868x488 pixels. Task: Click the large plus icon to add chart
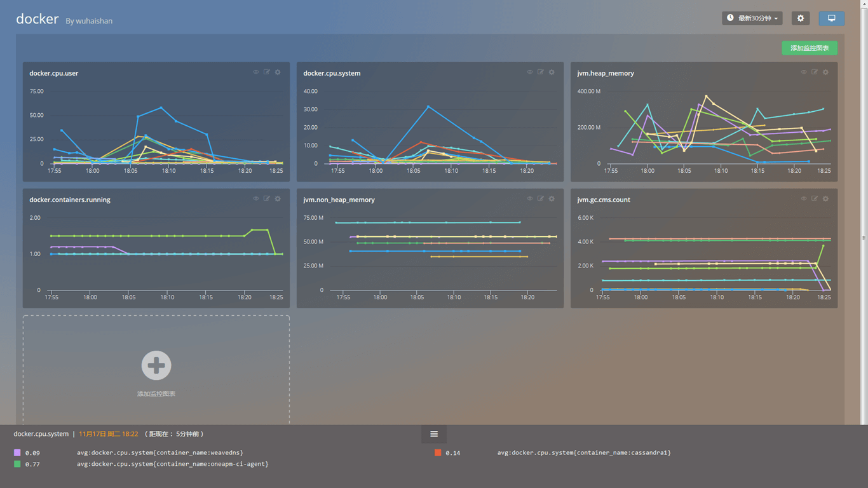tap(156, 365)
